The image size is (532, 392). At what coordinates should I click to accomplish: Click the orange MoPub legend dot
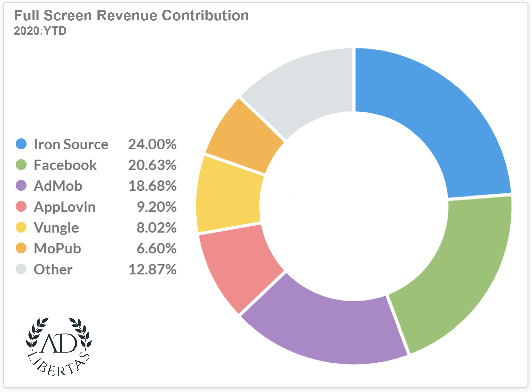[21, 248]
